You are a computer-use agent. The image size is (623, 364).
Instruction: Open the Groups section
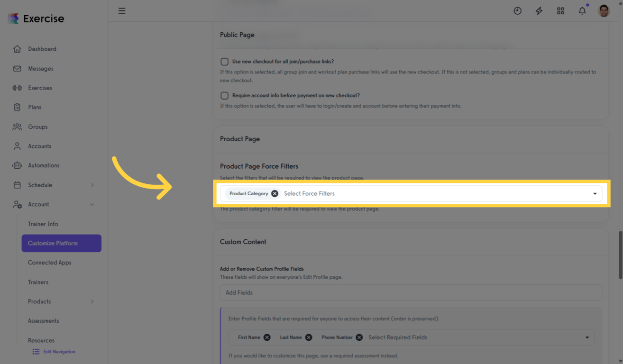tap(38, 127)
